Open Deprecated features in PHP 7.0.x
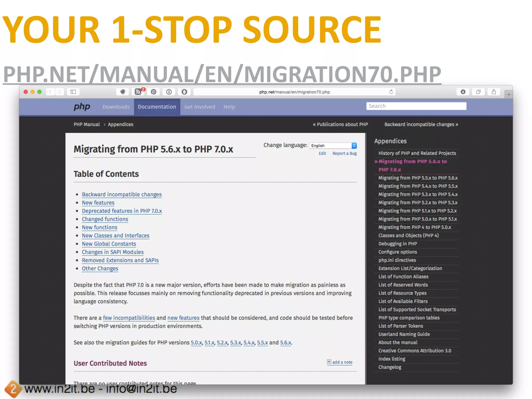This screenshot has height=399, width=532. point(122,211)
